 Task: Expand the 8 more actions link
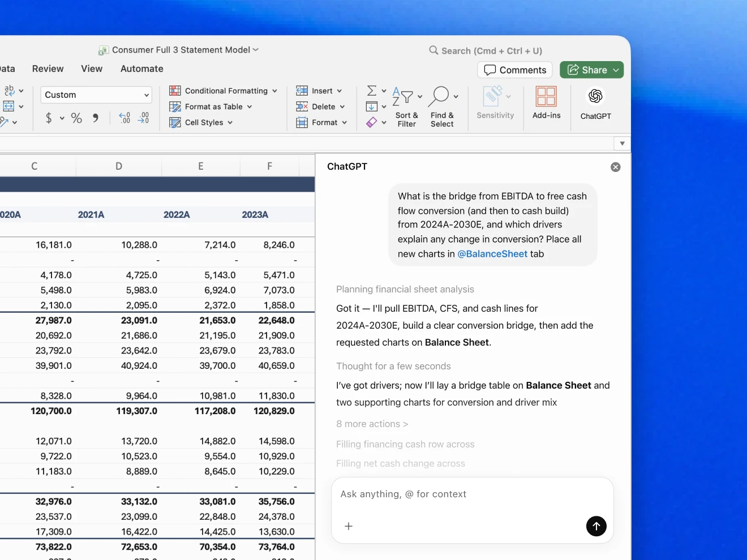click(372, 424)
